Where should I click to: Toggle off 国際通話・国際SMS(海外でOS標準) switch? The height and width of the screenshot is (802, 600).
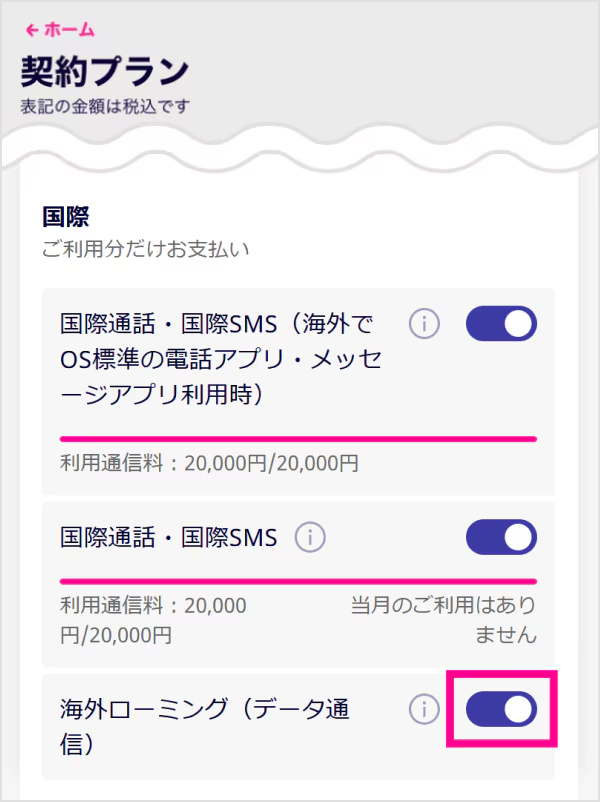click(x=501, y=324)
